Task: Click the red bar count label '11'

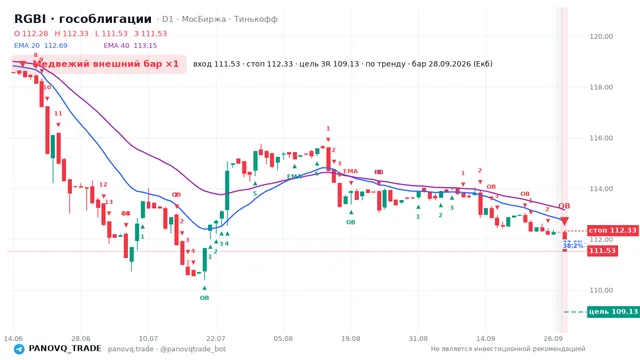Action: [x=58, y=113]
